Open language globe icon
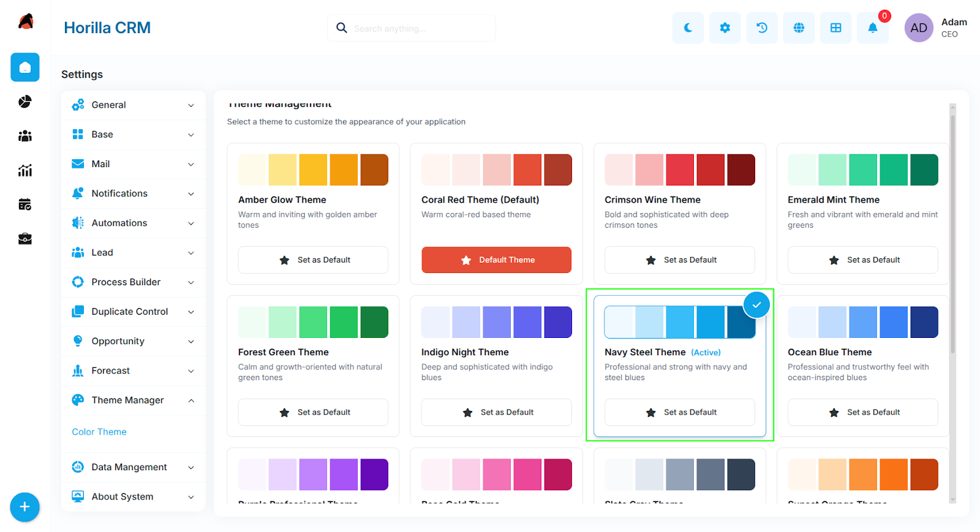The image size is (980, 532). pyautogui.click(x=799, y=28)
